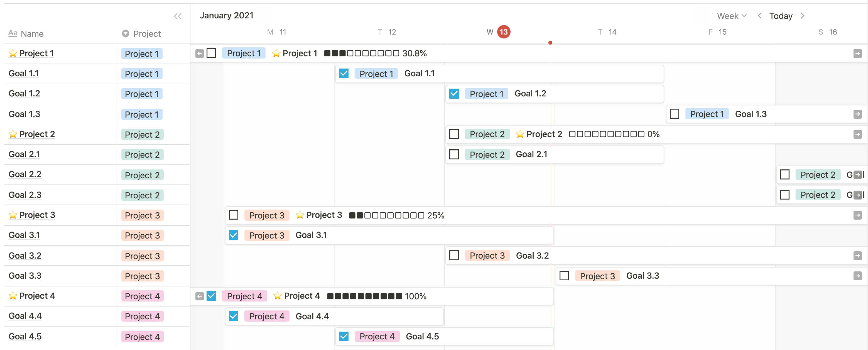Check the Goal 1.3 timeline checkbox
The image size is (868, 350).
674,114
